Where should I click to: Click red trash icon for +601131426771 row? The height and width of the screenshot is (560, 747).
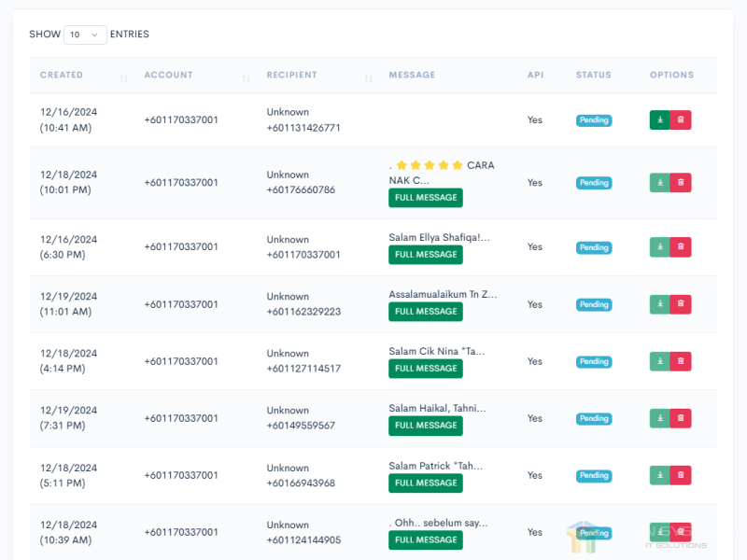click(x=681, y=119)
